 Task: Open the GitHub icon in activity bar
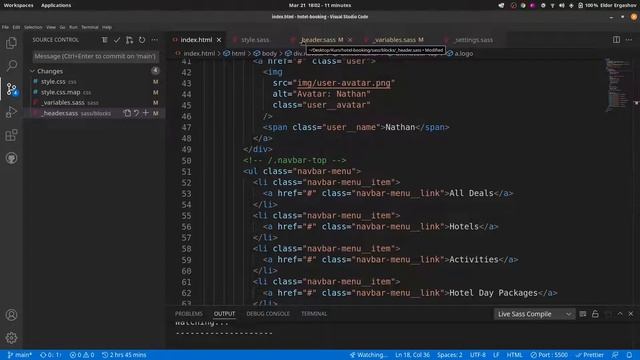11,158
